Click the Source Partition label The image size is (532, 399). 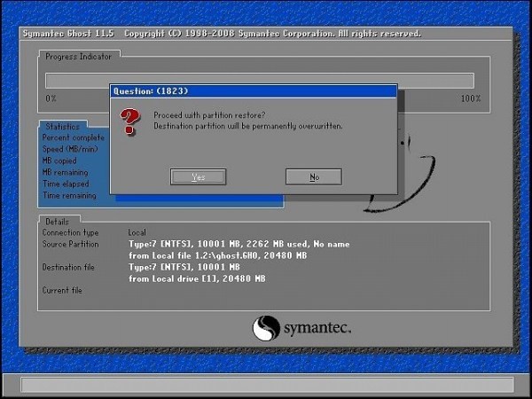(70, 244)
